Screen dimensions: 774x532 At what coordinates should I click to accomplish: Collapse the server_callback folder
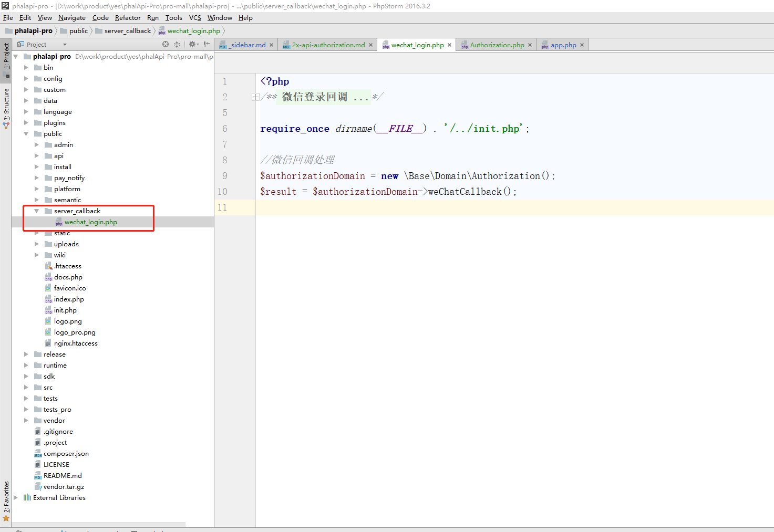[37, 211]
